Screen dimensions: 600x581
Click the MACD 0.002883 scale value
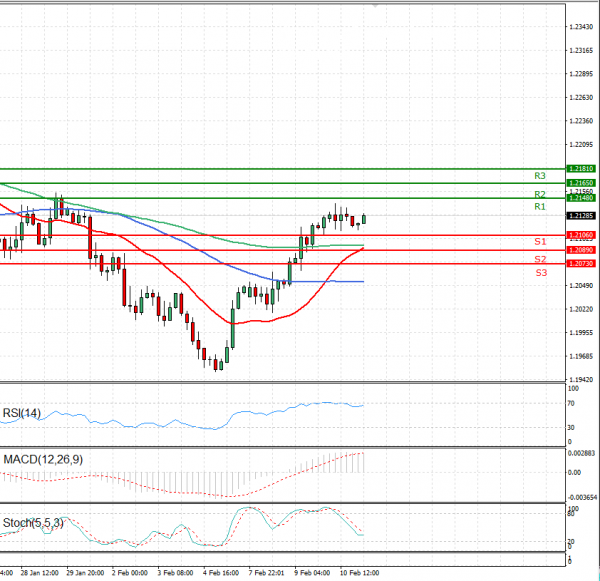581,453
